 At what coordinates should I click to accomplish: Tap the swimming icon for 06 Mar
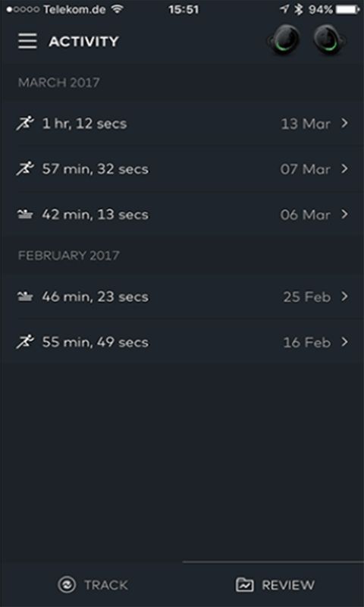click(x=25, y=215)
